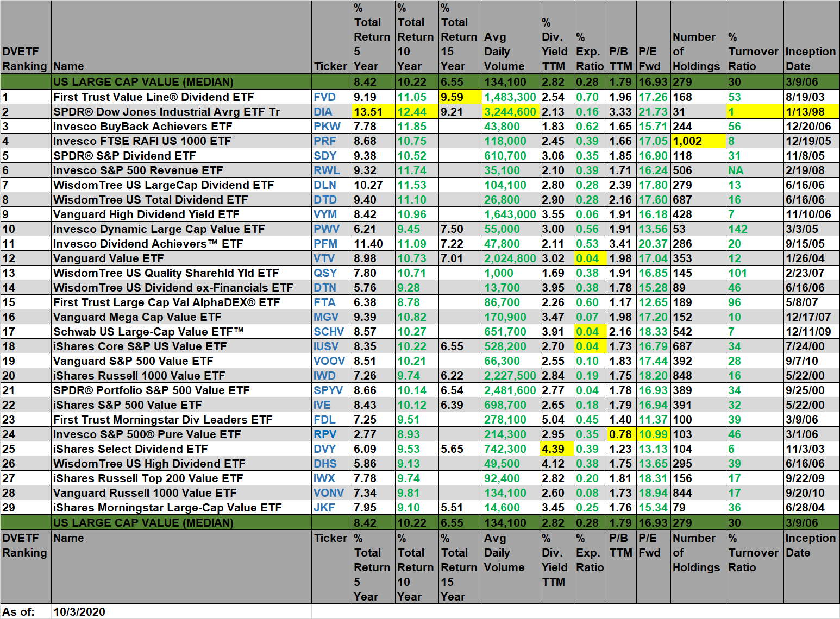Click the QSY ticker cell

coord(331,273)
